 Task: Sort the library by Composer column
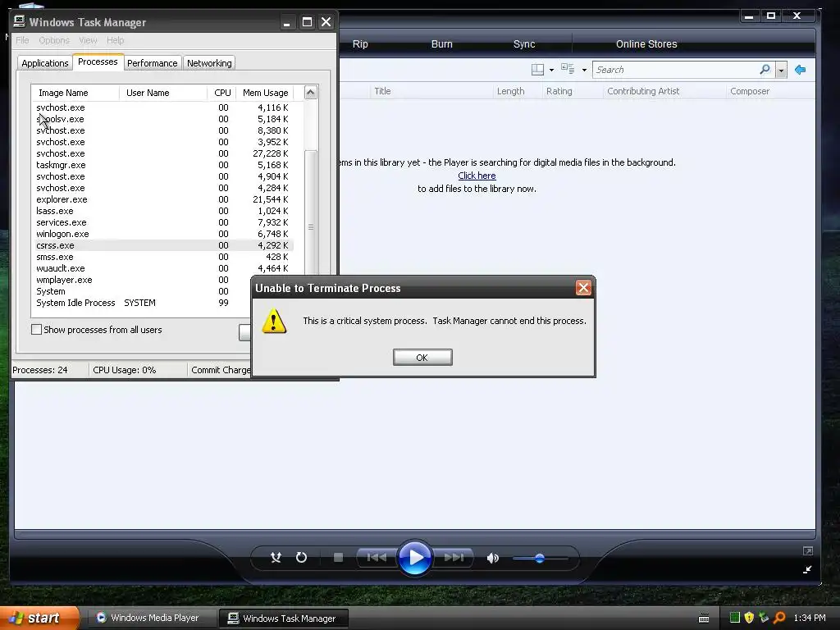750,91
